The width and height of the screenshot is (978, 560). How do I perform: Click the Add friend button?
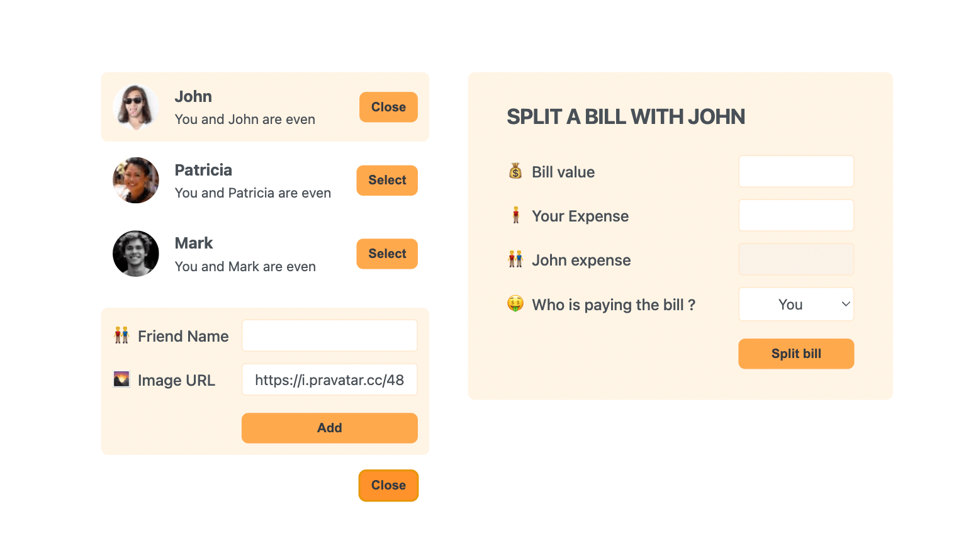coord(330,428)
